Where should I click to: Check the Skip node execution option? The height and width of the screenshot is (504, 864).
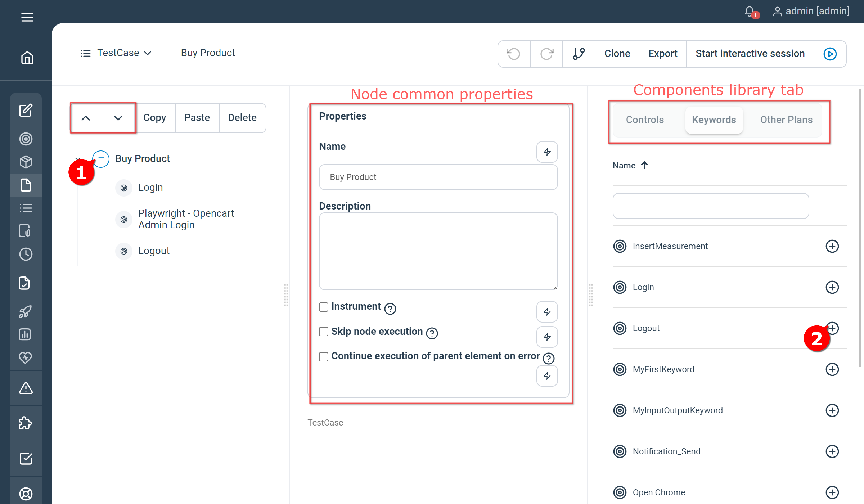(x=323, y=332)
